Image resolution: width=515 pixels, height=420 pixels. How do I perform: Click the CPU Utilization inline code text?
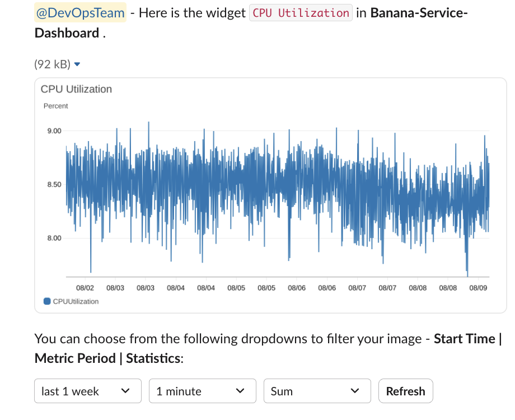pyautogui.click(x=301, y=13)
